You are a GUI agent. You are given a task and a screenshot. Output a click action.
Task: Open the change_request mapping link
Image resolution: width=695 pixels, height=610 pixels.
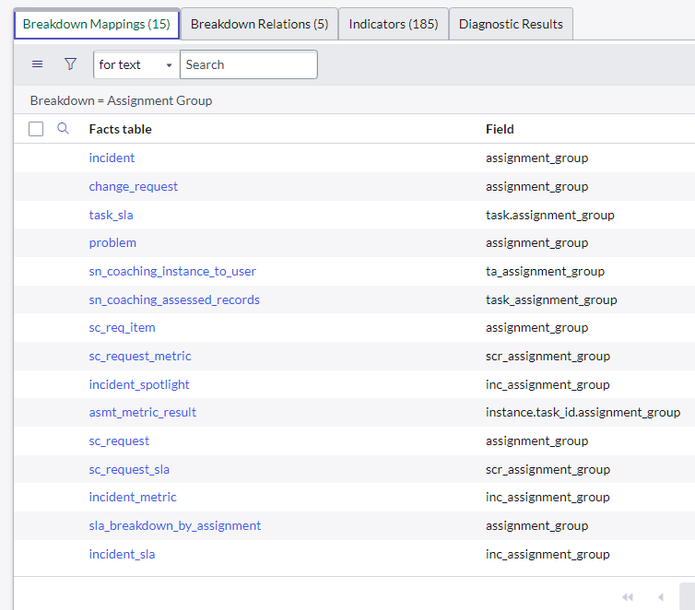(x=133, y=186)
